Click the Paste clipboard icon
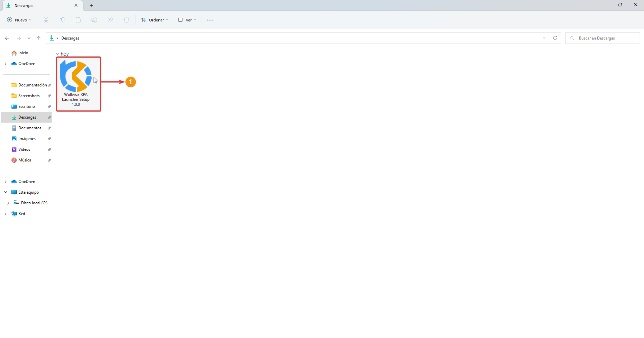644x338 pixels. tap(78, 20)
